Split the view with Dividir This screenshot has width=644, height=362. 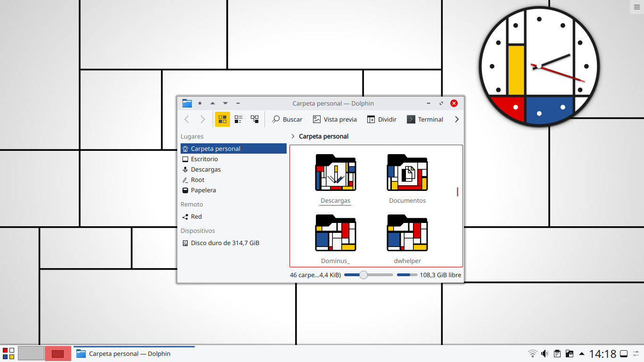pyautogui.click(x=382, y=119)
